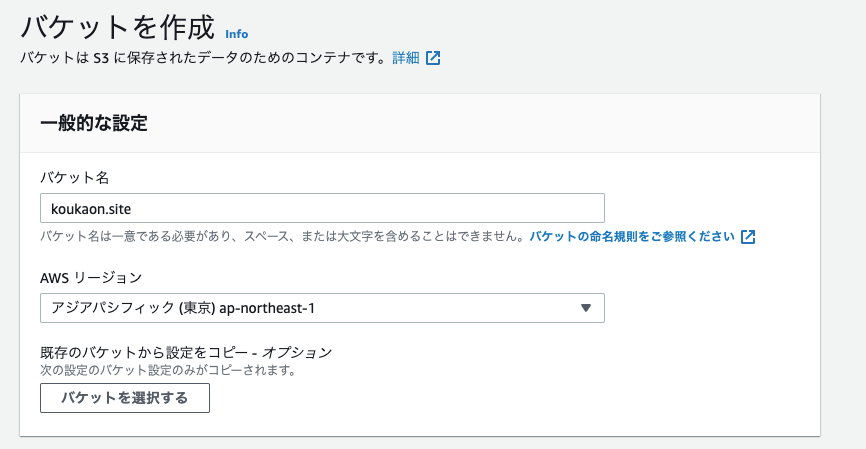
Task: Open the バケットの命名規則をご参照ください link
Action: tap(632, 237)
